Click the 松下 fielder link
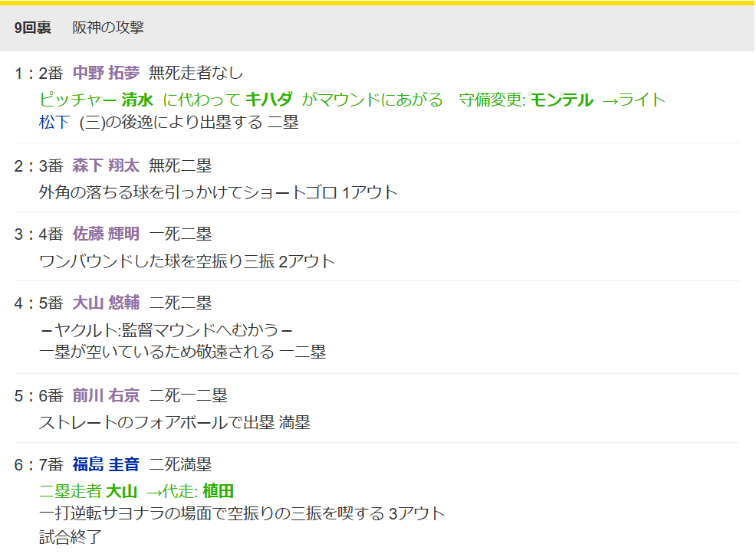The width and height of the screenshot is (756, 557). [54, 123]
